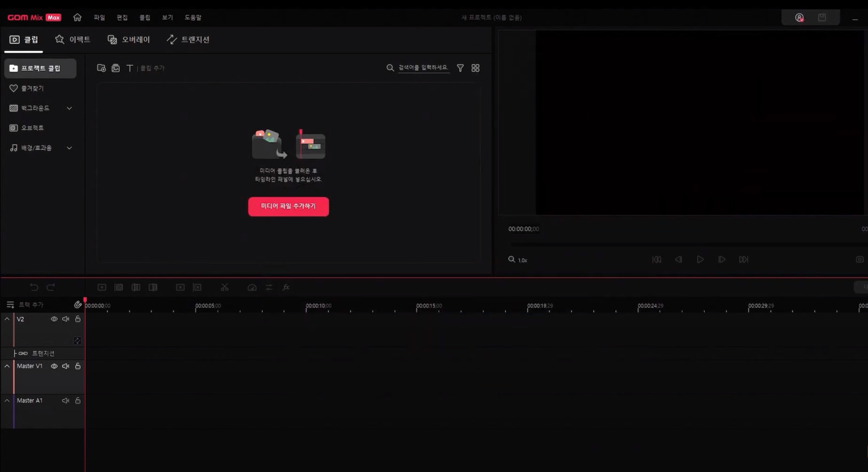Click the add text clip icon
The width and height of the screenshot is (868, 472).
(x=129, y=68)
